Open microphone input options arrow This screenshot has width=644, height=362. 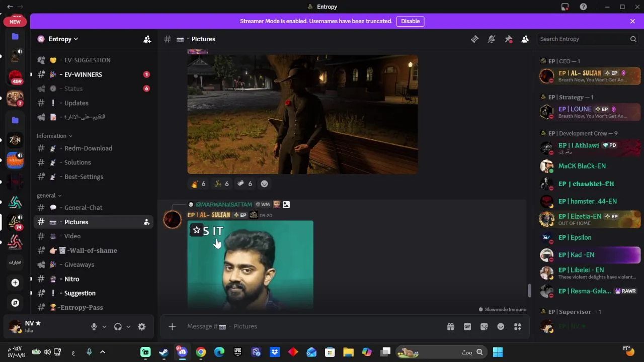click(104, 327)
